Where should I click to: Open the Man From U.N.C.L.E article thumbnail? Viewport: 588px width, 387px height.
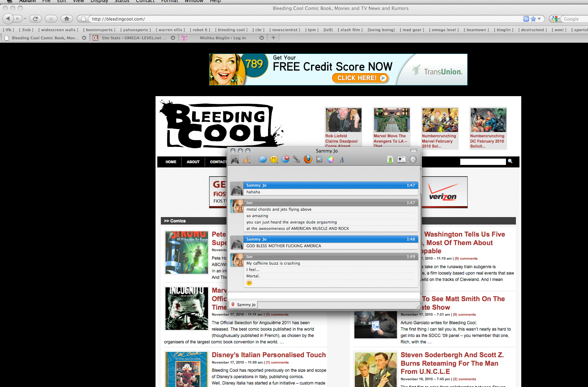(x=376, y=369)
